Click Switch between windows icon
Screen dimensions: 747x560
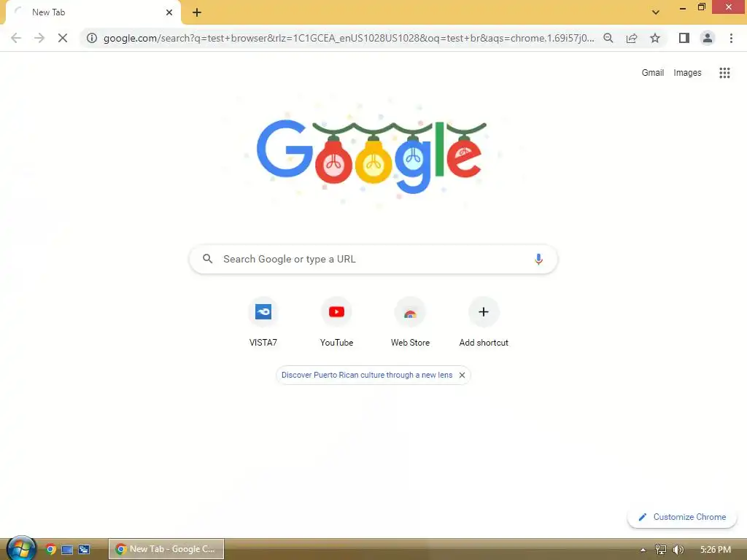coord(84,550)
